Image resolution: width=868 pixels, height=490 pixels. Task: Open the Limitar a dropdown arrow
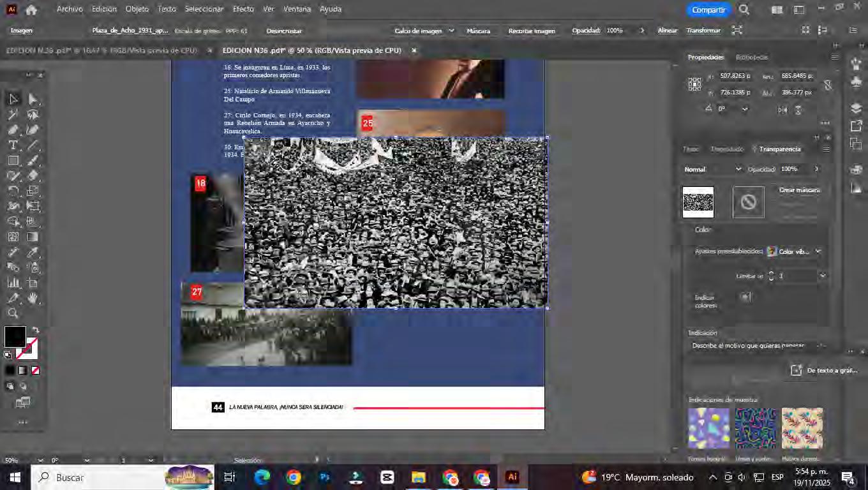click(x=822, y=276)
